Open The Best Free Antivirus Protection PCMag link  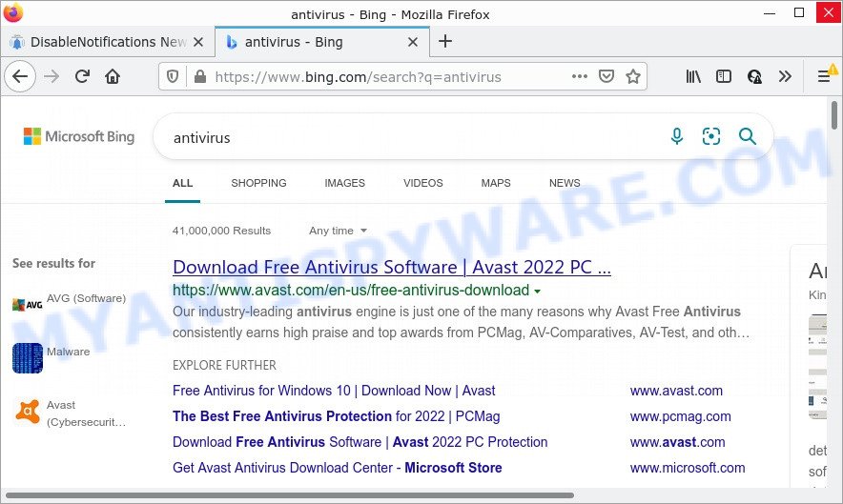point(336,416)
